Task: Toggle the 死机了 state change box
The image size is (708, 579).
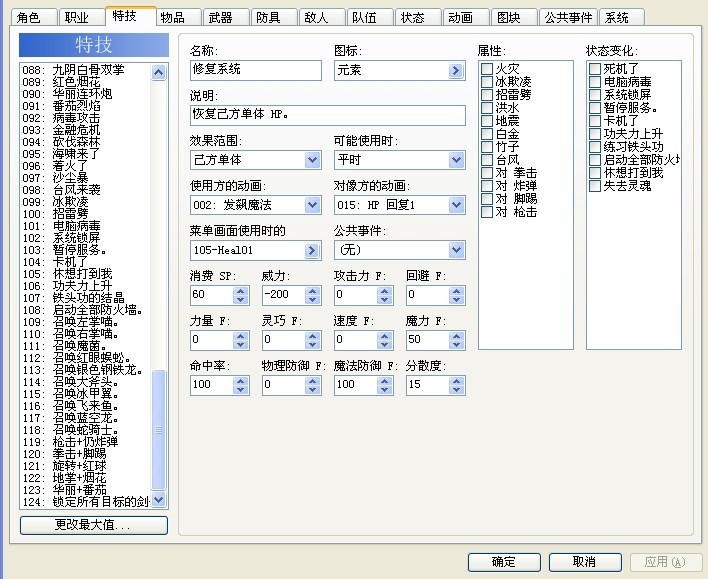Action: (x=595, y=69)
